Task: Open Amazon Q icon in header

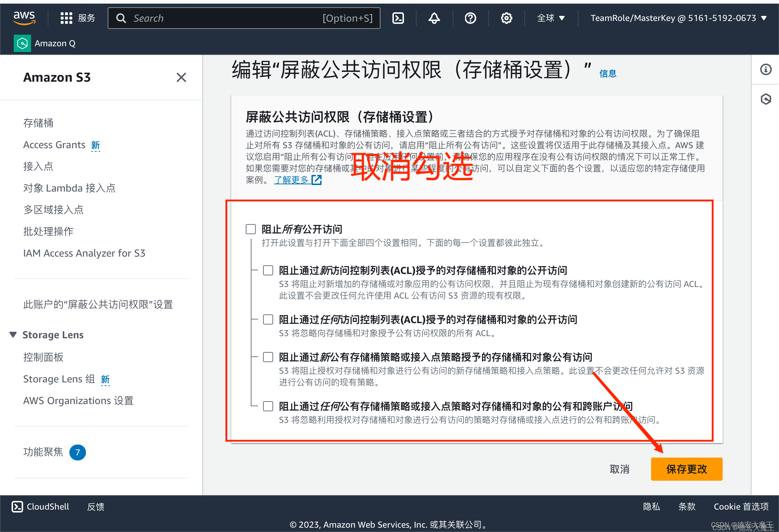Action: 22,43
